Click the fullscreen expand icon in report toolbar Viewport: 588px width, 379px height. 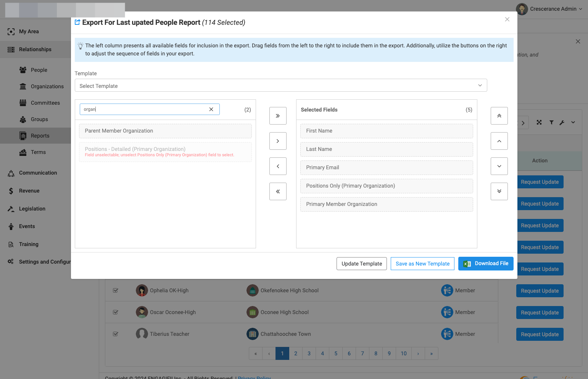point(539,122)
